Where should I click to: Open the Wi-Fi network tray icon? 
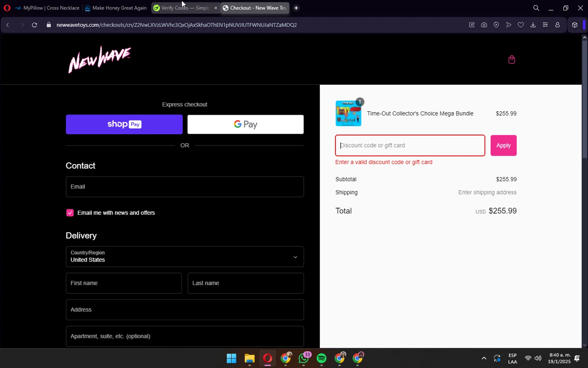(528, 358)
